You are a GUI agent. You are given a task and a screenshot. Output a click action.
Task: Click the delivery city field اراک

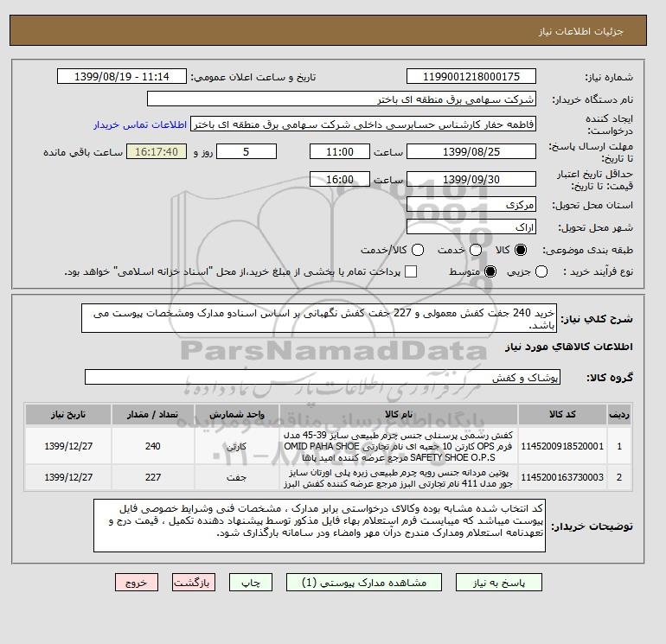pos(471,226)
